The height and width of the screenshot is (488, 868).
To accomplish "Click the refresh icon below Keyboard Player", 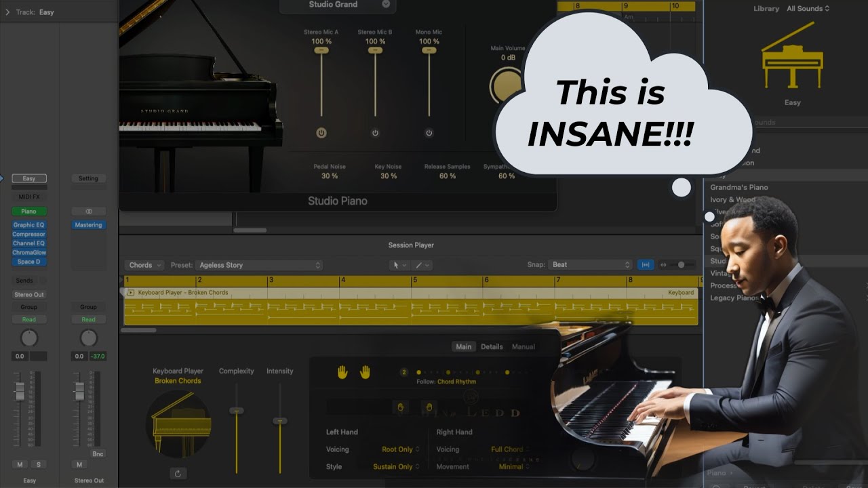I will tap(178, 474).
